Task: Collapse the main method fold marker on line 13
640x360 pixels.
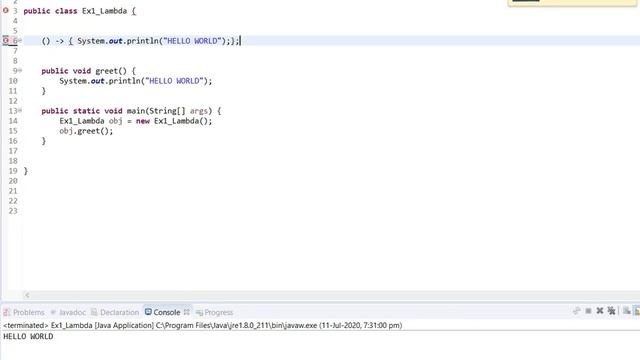Action: pos(20,111)
